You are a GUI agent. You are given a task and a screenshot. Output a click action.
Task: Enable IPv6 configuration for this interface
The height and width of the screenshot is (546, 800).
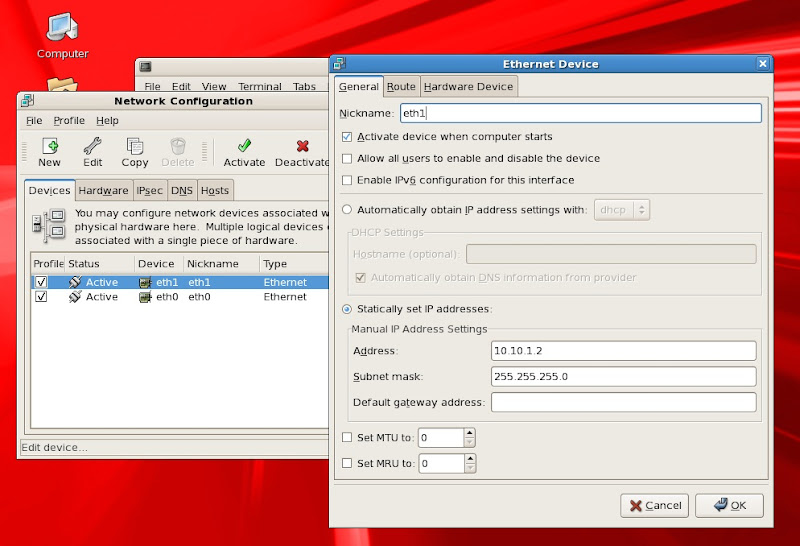click(347, 180)
